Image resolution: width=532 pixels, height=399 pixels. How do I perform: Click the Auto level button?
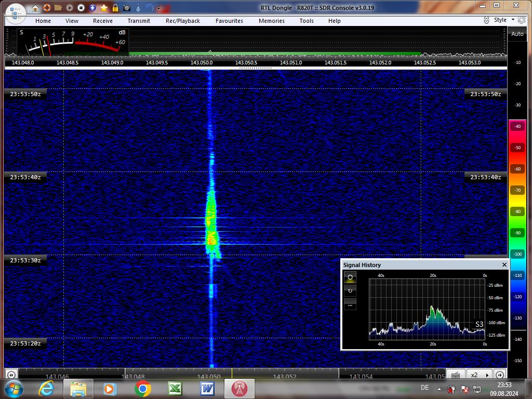click(517, 34)
